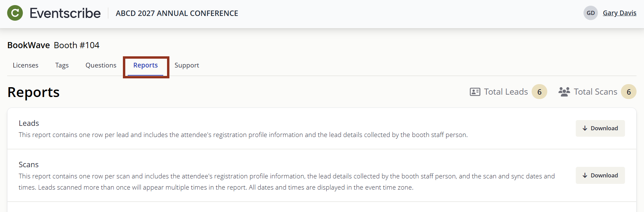Open the Support tab

(x=187, y=65)
